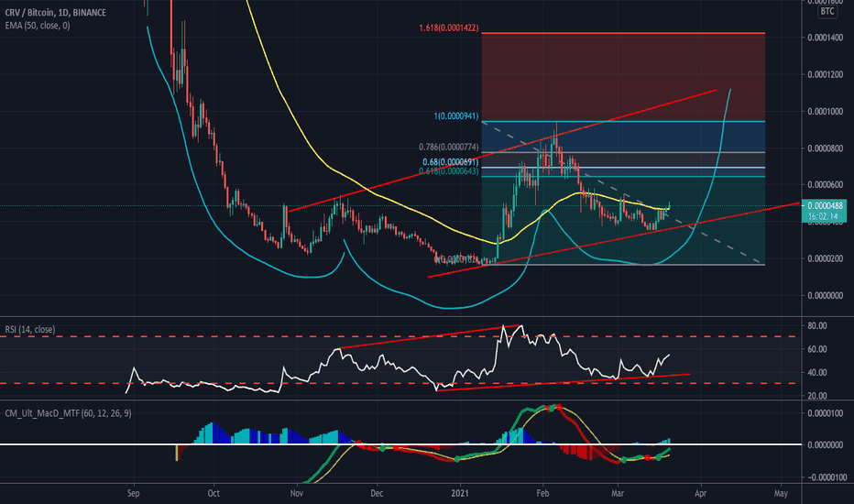Click the CRV / Bitcoin symbol title

[56, 12]
